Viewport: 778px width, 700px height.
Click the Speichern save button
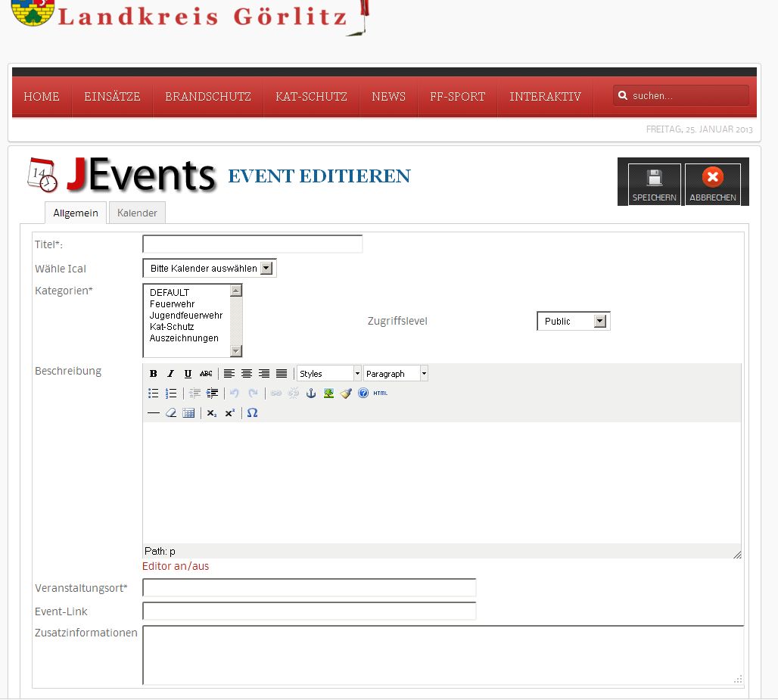(654, 185)
